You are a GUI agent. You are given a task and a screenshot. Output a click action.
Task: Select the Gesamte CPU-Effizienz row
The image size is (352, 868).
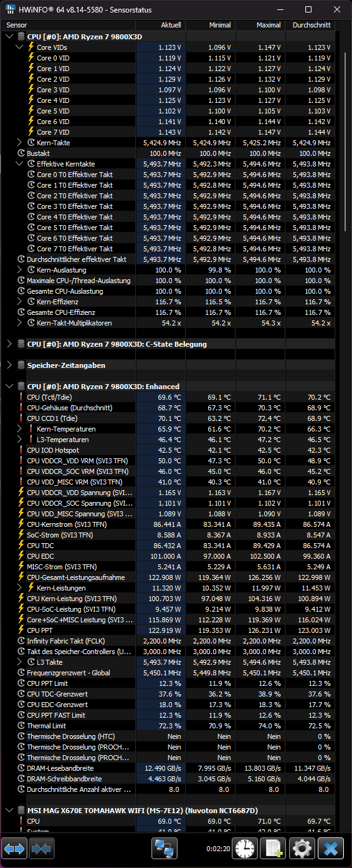click(169, 312)
